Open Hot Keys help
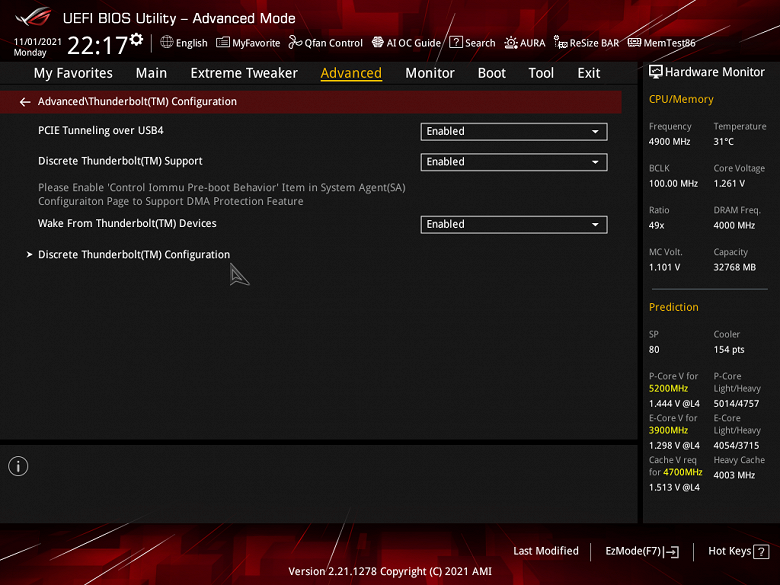Image resolution: width=780 pixels, height=585 pixels. (x=738, y=551)
